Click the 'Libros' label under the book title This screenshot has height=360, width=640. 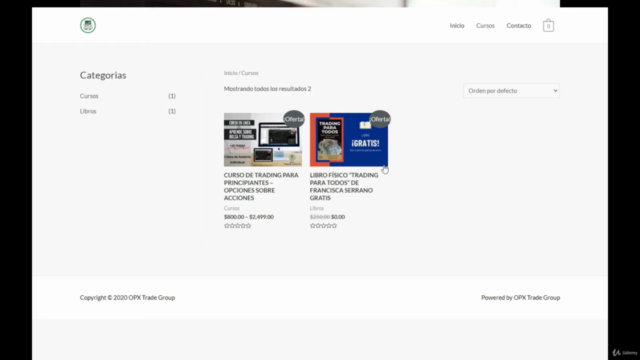pyautogui.click(x=317, y=208)
